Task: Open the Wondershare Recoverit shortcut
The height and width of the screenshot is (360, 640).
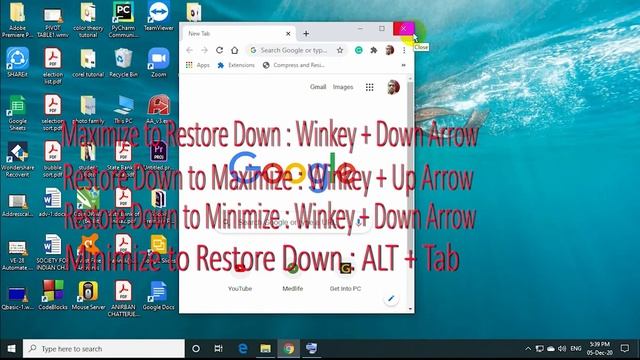Action: (18, 159)
